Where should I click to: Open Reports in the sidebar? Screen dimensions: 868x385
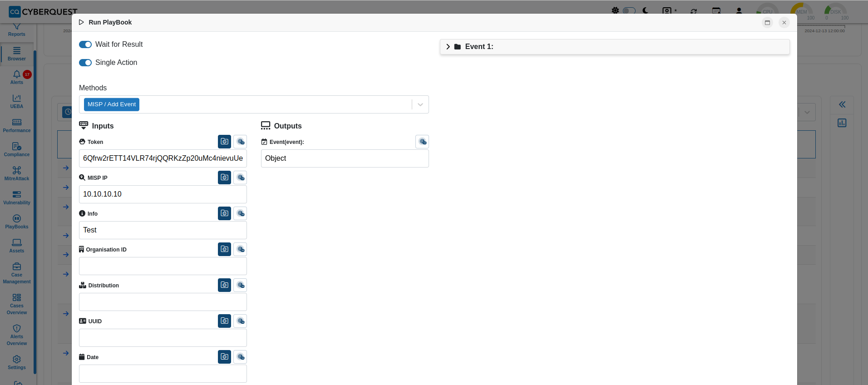pyautogui.click(x=17, y=30)
